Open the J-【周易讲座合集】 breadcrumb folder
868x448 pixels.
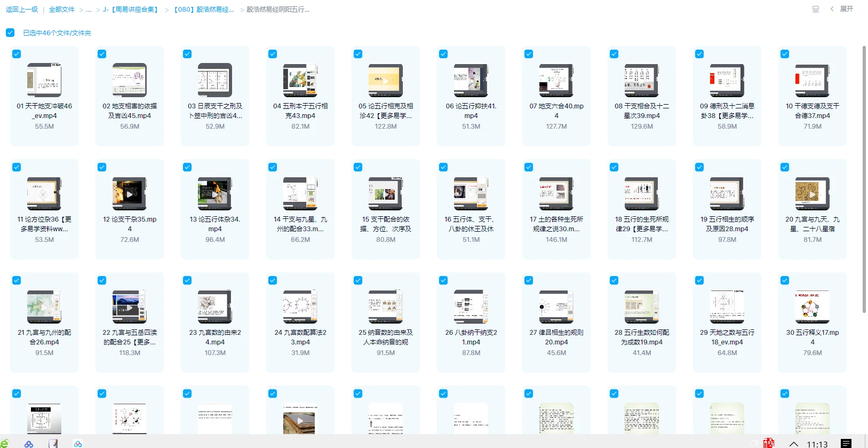click(132, 10)
